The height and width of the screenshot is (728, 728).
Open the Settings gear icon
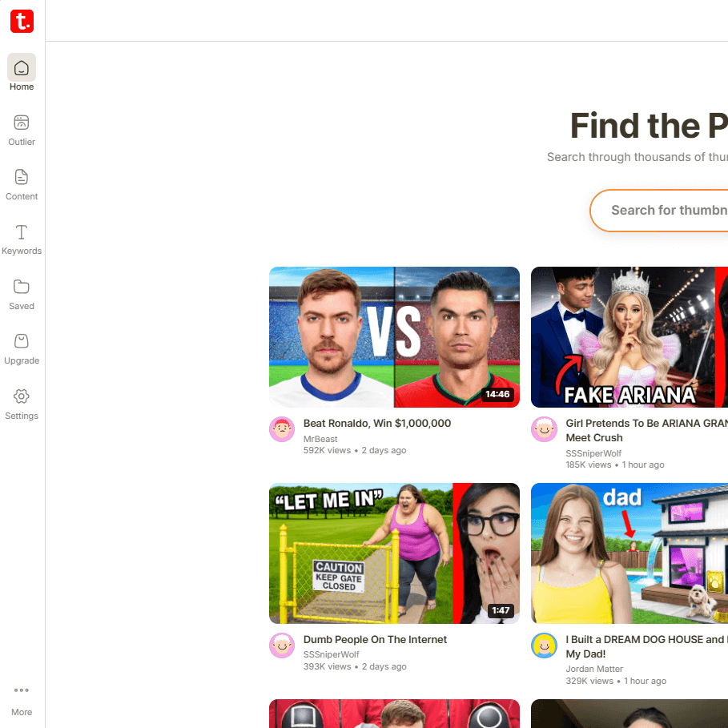[x=22, y=396]
